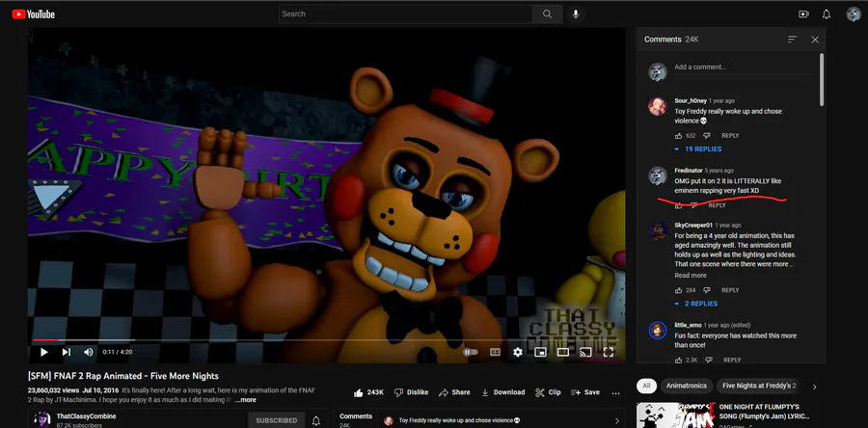
Task: Like little_emo's comment
Action: pyautogui.click(x=679, y=360)
